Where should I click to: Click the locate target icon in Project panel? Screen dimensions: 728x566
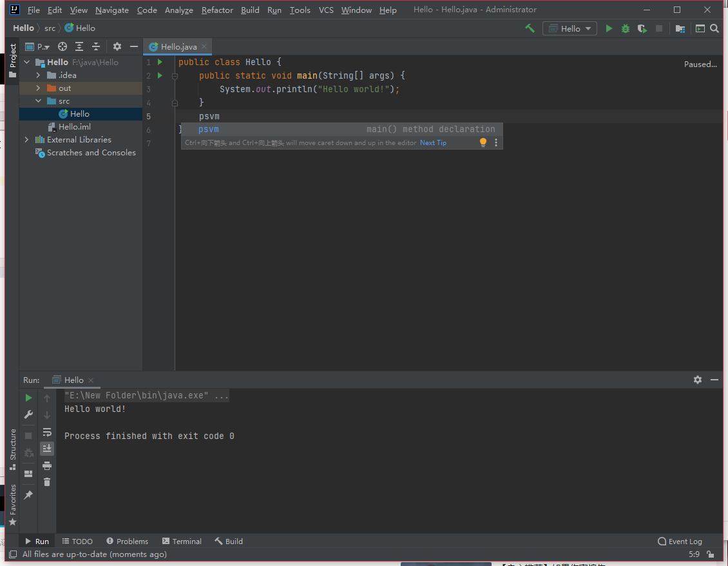(62, 46)
